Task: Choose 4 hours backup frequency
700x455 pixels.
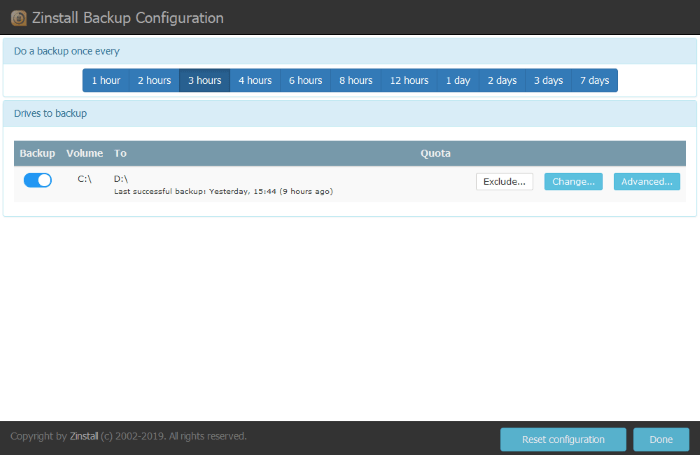Action: pos(255,80)
